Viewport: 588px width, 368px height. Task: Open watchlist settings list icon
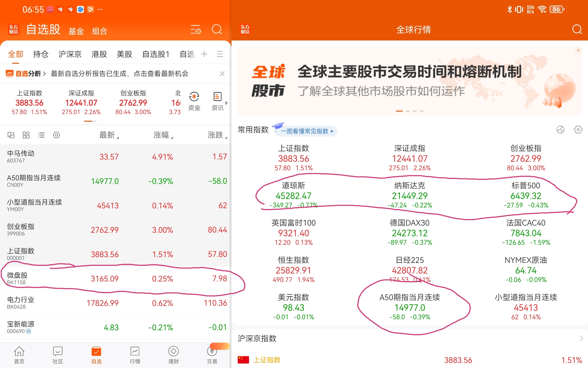[196, 30]
